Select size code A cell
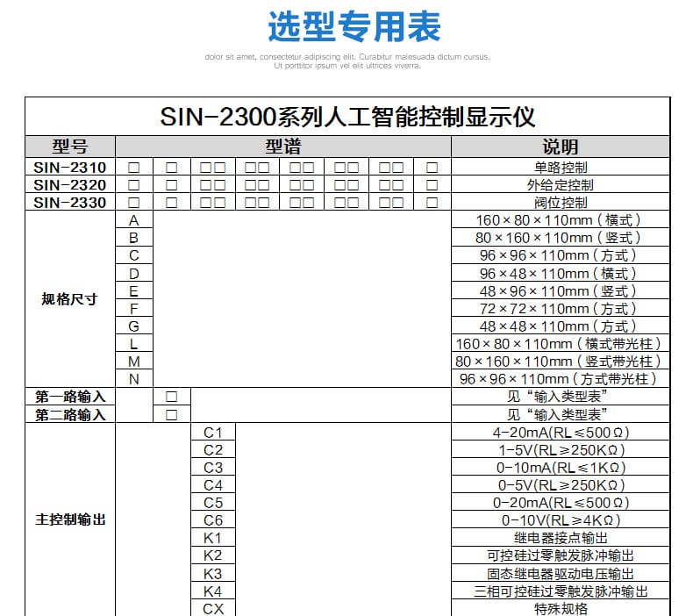 [134, 219]
